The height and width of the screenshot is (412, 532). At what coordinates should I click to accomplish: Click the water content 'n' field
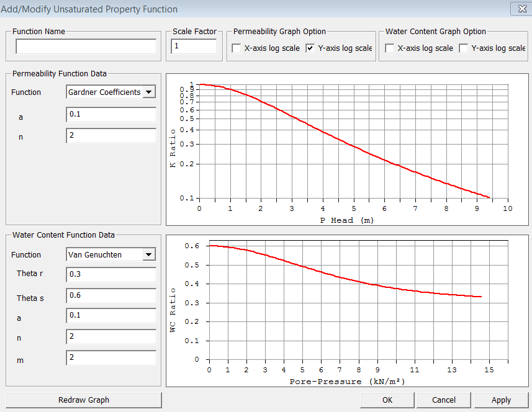111,337
